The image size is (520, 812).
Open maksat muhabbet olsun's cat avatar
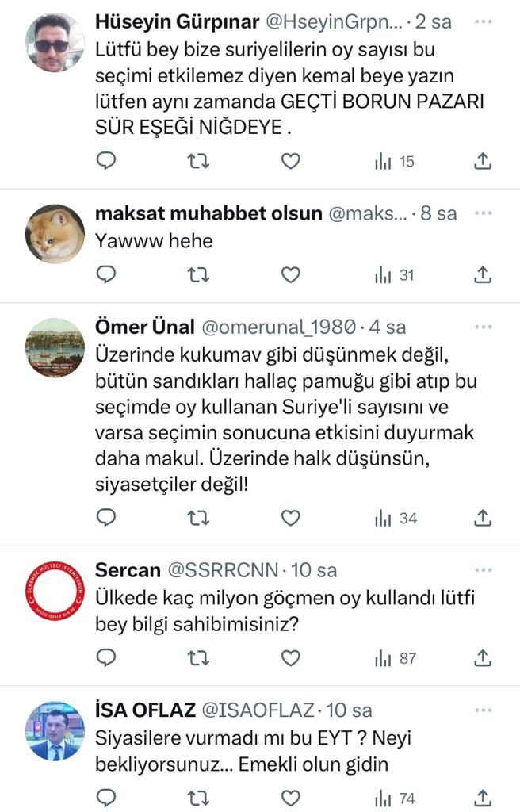click(x=55, y=234)
